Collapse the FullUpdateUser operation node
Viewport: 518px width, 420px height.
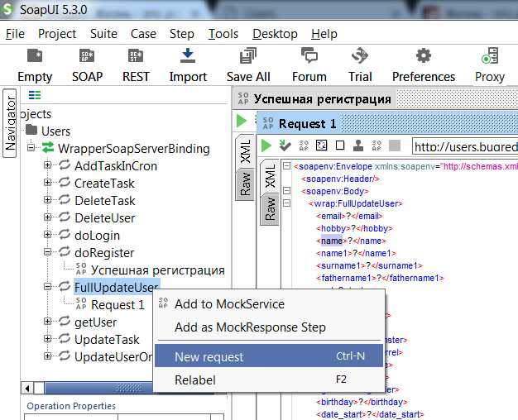[x=47, y=287]
